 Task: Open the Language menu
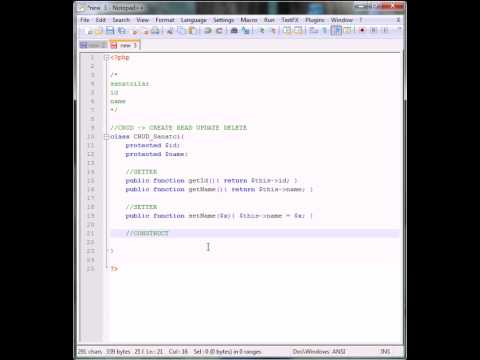pos(194,20)
